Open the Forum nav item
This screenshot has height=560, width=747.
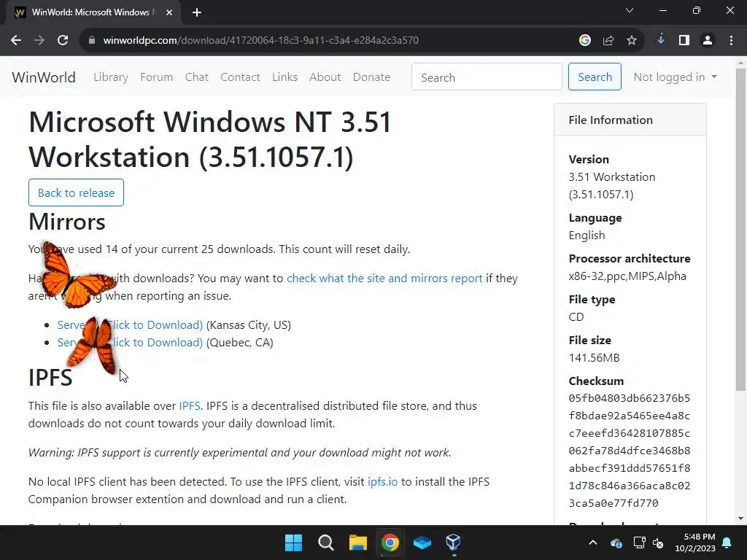click(156, 77)
